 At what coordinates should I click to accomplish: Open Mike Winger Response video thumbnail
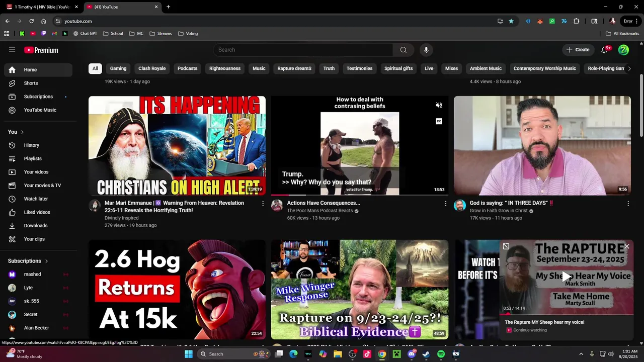[x=360, y=290]
